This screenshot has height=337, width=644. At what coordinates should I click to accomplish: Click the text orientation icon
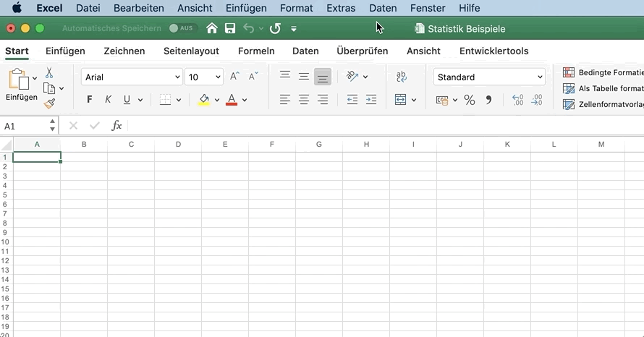[x=352, y=76]
